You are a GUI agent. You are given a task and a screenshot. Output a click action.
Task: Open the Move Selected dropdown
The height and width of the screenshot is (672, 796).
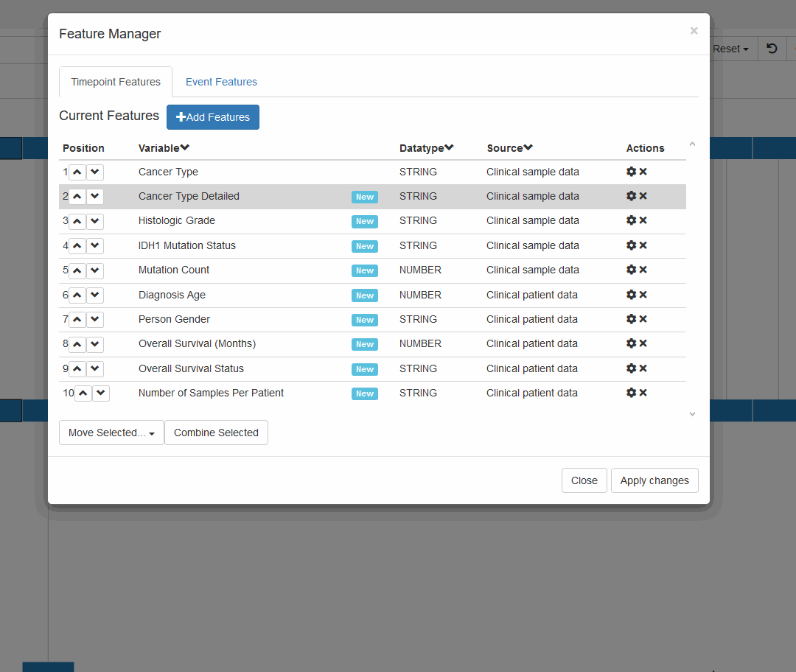click(111, 433)
